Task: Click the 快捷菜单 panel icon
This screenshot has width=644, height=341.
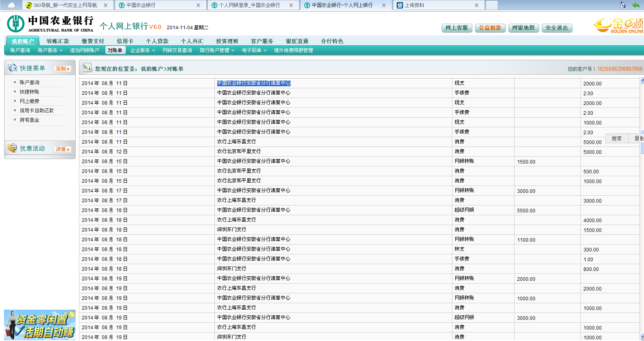Action: pyautogui.click(x=12, y=68)
